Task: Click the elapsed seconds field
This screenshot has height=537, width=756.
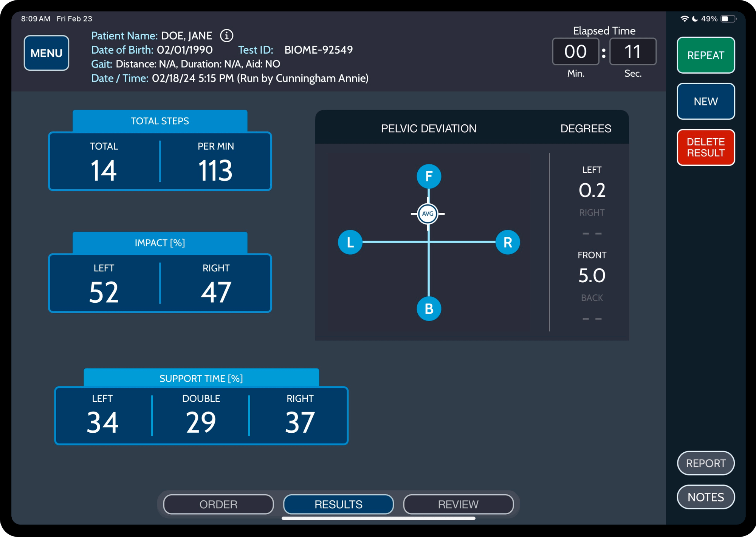Action: coord(632,51)
